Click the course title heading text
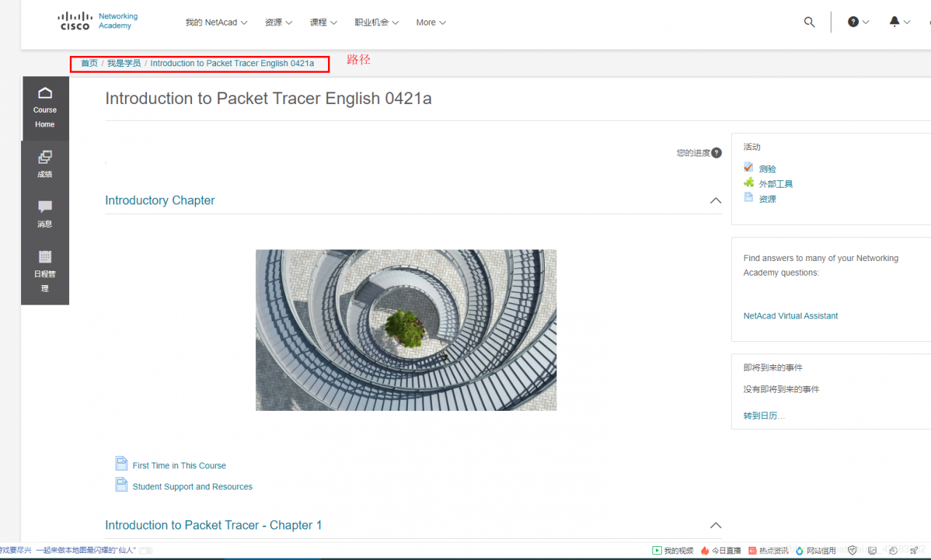This screenshot has height=560, width=931. coord(268,98)
